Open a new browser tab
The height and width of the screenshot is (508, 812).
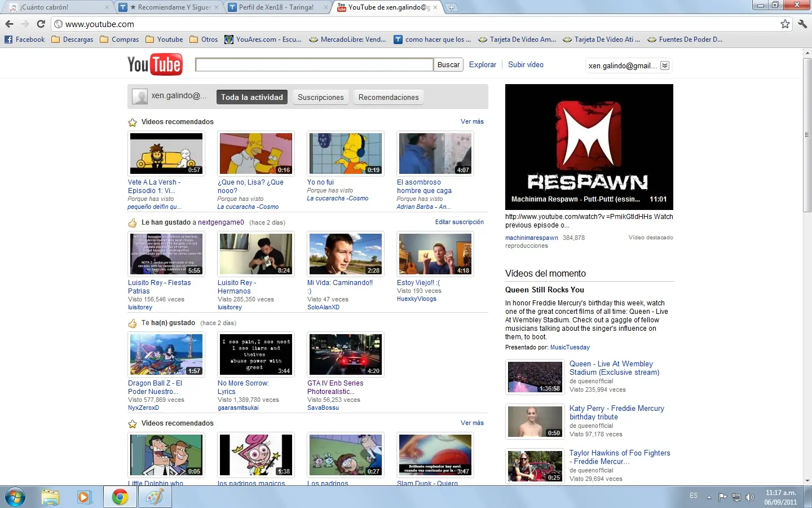pos(452,7)
